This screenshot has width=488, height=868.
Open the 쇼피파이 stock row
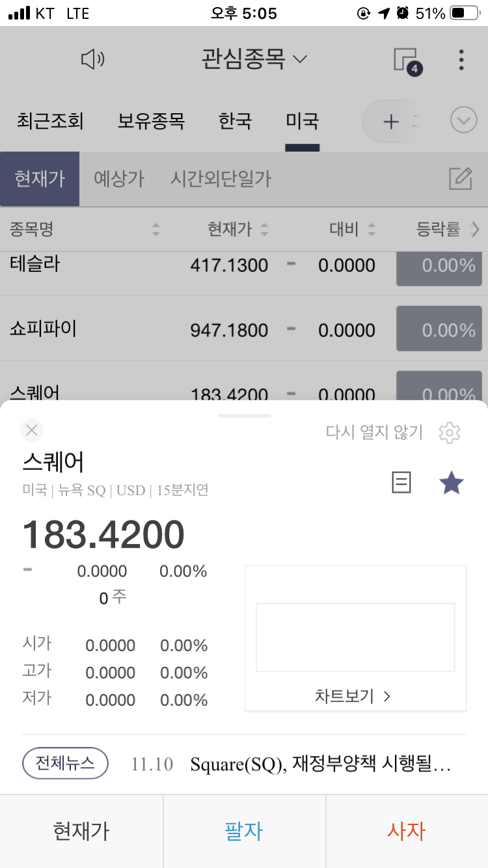coord(244,329)
